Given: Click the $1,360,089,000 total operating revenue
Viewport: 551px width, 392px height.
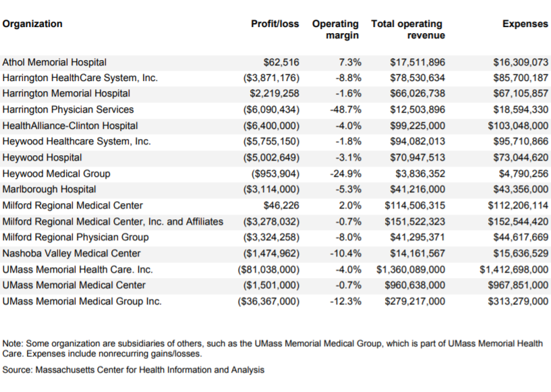Looking at the screenshot, I should point(411,269).
